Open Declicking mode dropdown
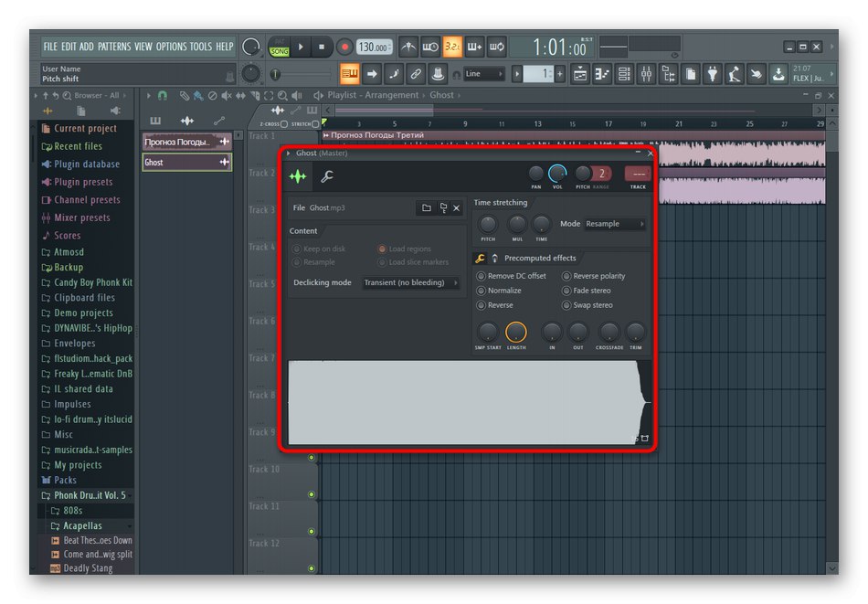Viewport: 868px width, 604px height. point(411,283)
